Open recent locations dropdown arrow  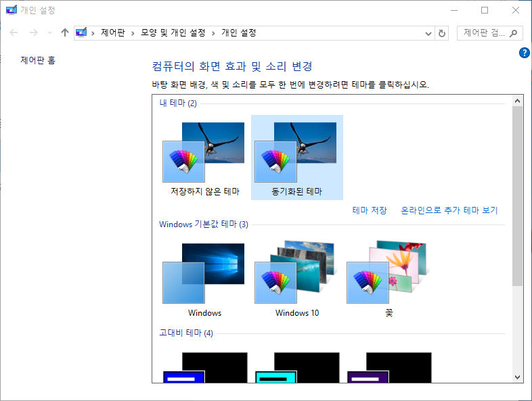point(49,33)
